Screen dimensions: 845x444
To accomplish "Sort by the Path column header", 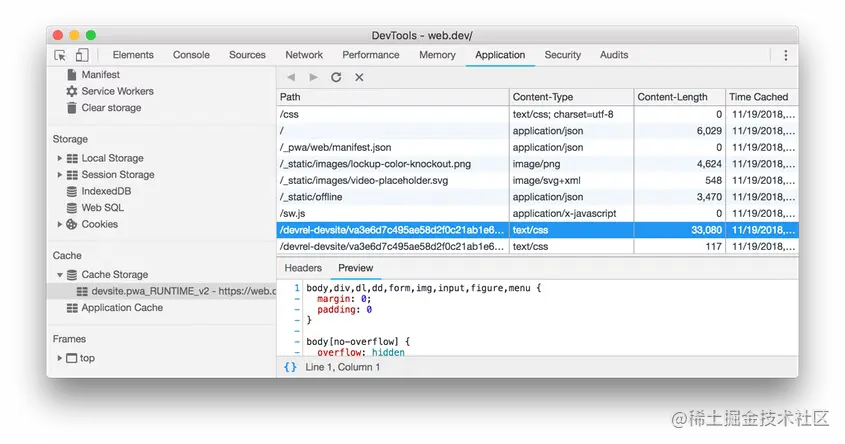I will coord(393,97).
